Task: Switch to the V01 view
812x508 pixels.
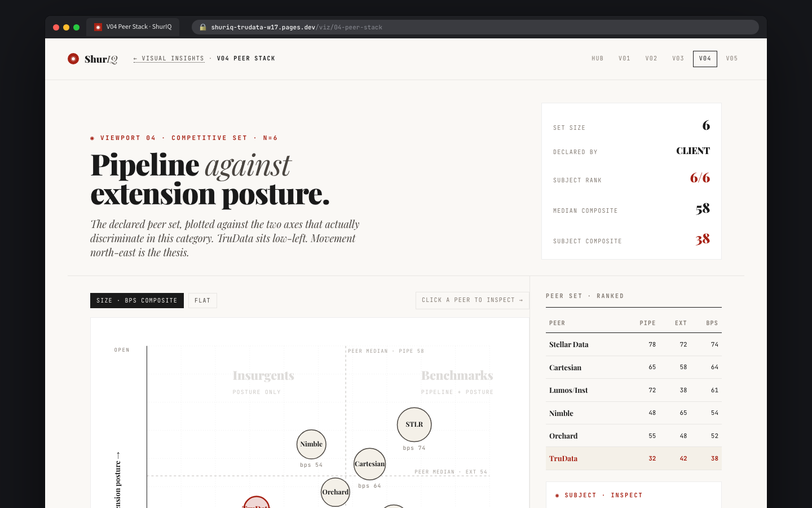Action: 624,58
